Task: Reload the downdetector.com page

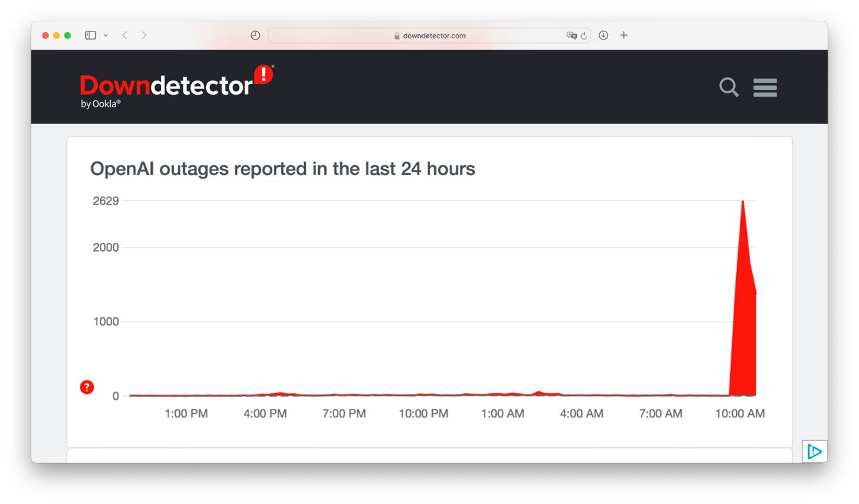Action: (584, 36)
